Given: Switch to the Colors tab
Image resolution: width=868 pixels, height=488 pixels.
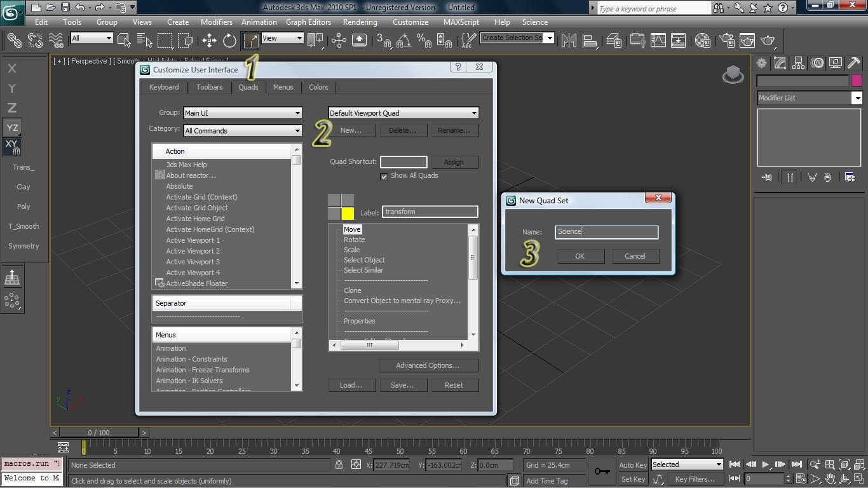Looking at the screenshot, I should [318, 87].
